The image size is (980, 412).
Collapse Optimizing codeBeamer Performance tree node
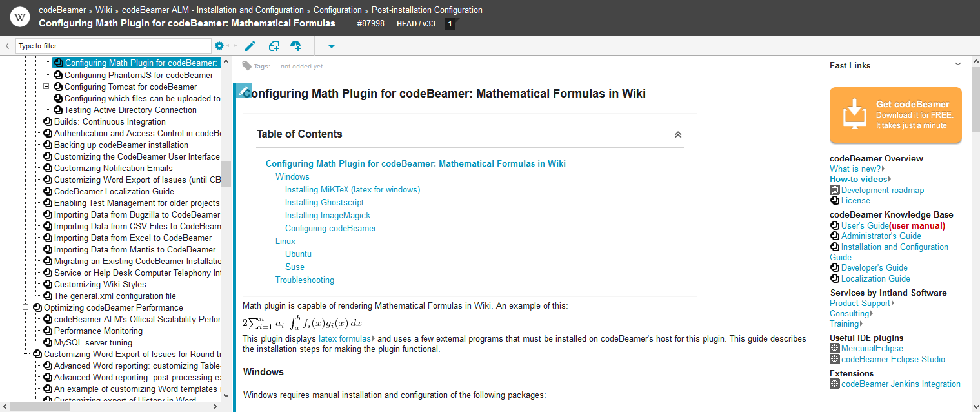tap(26, 307)
